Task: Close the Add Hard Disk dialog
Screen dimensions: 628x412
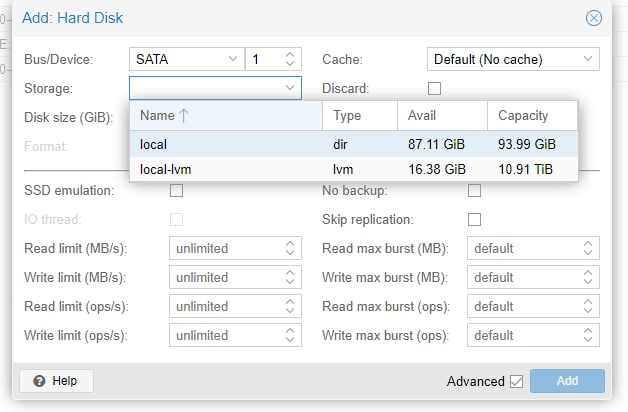Action: (594, 18)
